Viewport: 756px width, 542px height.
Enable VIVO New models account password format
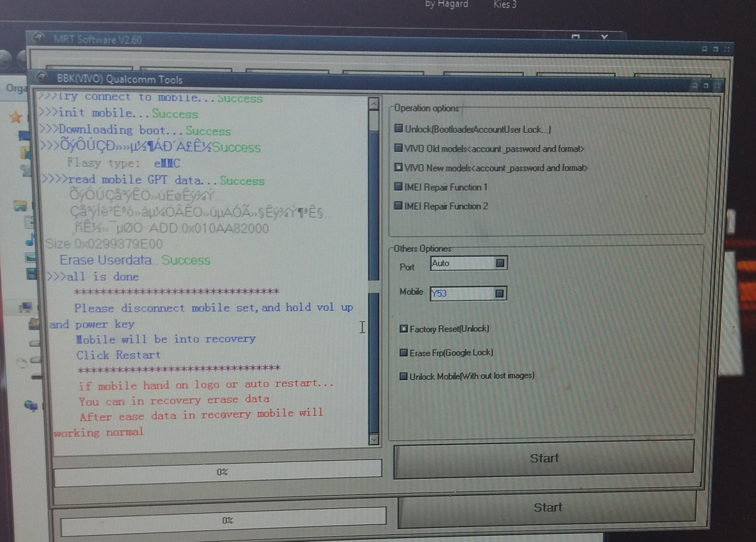point(398,167)
